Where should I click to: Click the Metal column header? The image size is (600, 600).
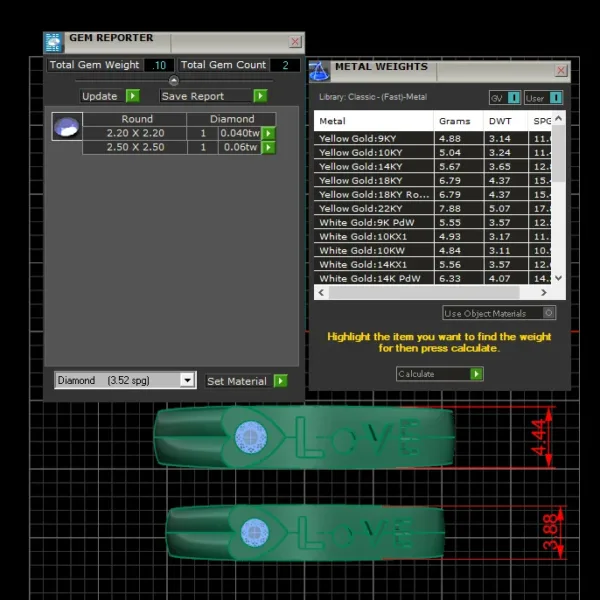374,121
